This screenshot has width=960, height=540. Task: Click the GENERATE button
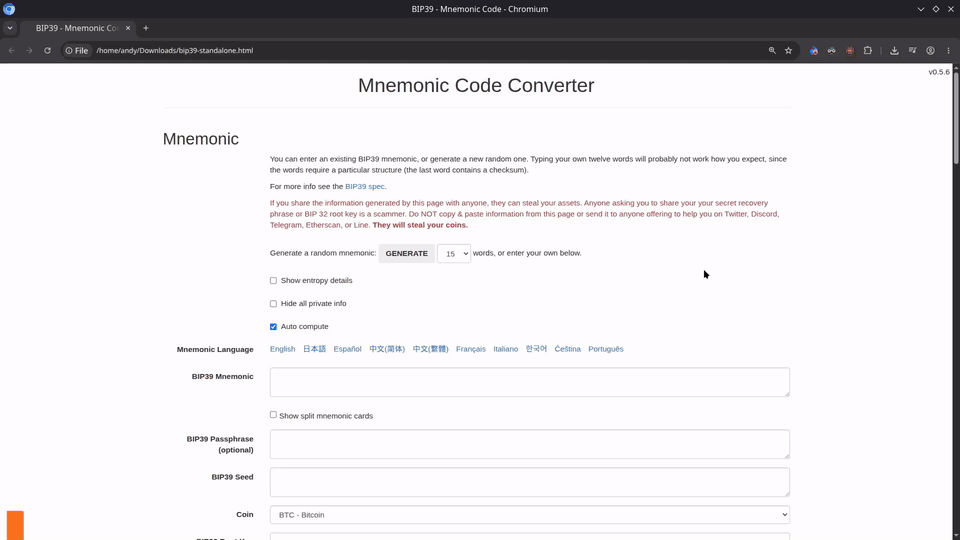pyautogui.click(x=407, y=253)
